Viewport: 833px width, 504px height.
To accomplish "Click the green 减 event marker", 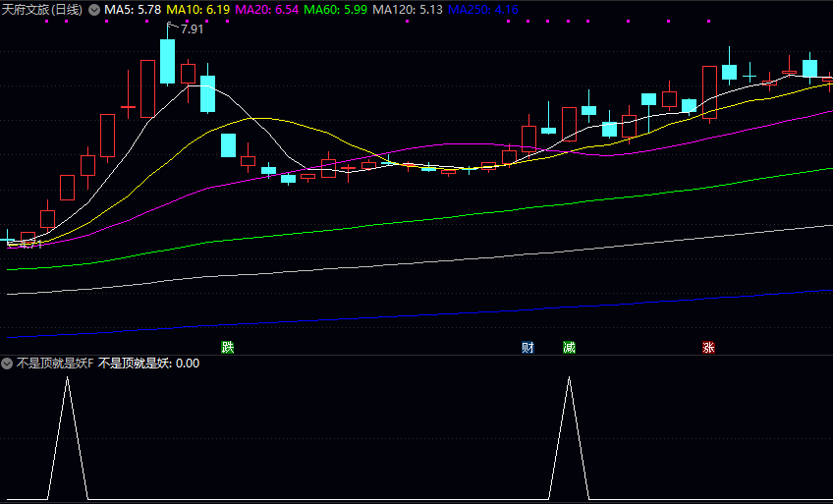I will (569, 347).
